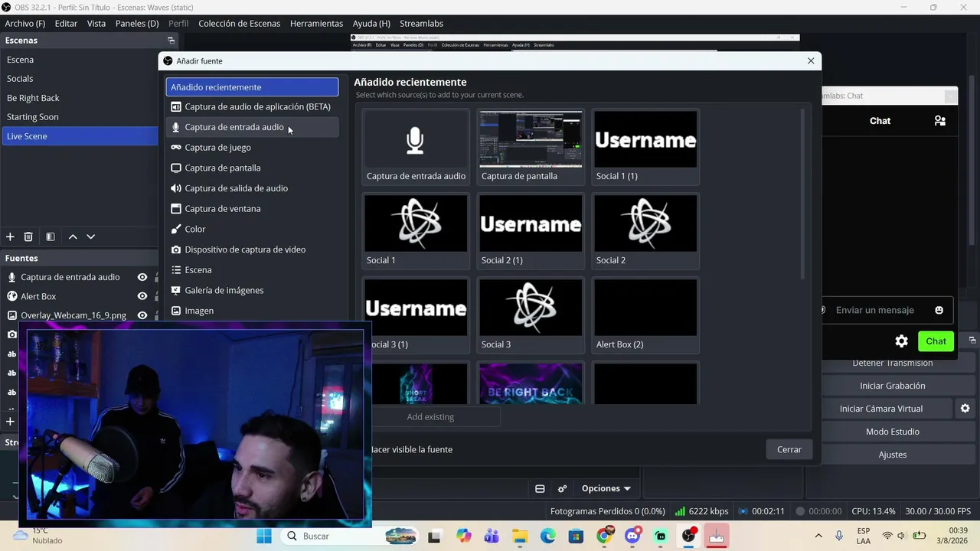Hide the Overlay_Webcam_16_9.png source
Image resolution: width=980 pixels, height=551 pixels.
[142, 315]
